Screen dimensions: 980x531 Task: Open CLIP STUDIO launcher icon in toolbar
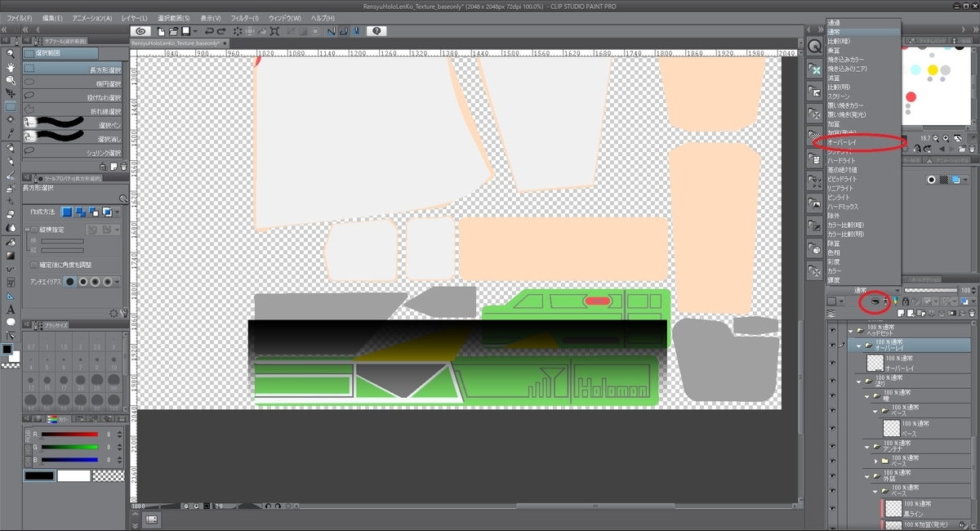tap(140, 31)
